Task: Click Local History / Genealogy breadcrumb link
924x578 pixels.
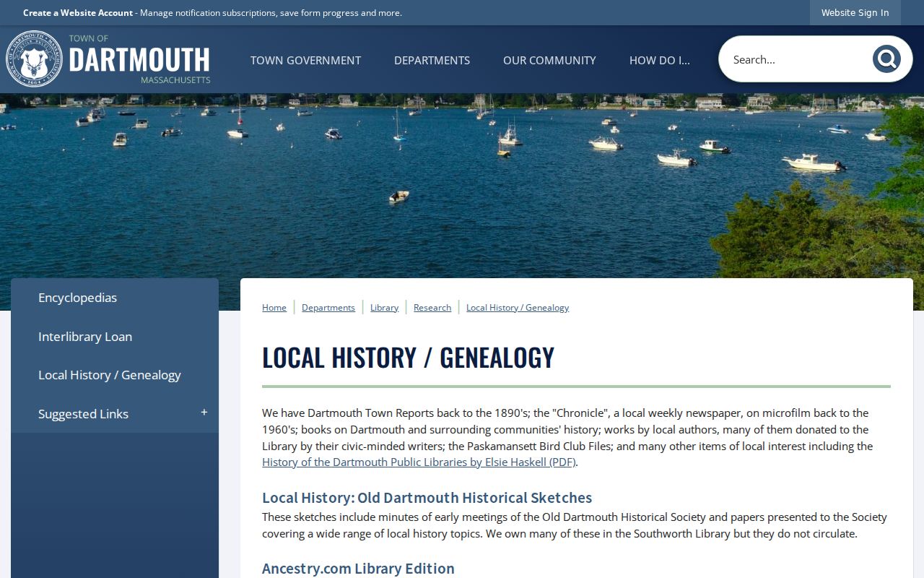Action: tap(518, 307)
